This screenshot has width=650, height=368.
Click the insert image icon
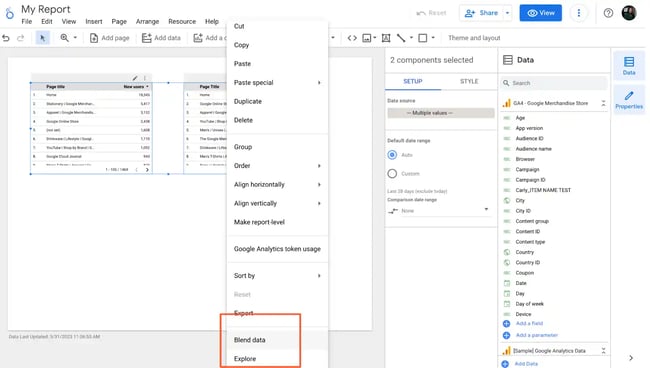[367, 38]
